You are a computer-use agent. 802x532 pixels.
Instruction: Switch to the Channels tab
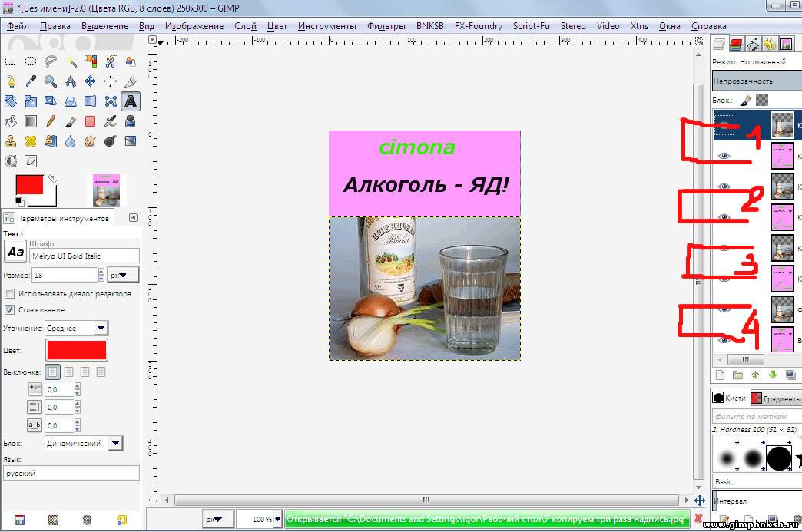[736, 45]
